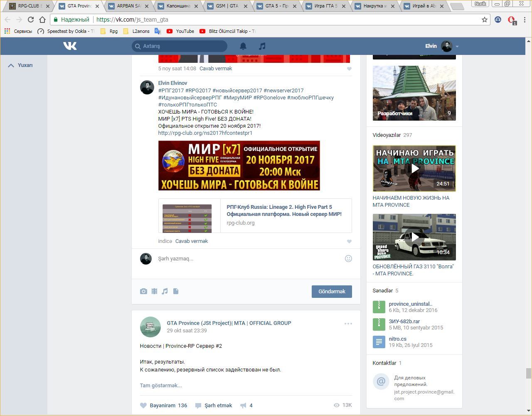
Task: Go to browser home page
Action: tap(42, 20)
